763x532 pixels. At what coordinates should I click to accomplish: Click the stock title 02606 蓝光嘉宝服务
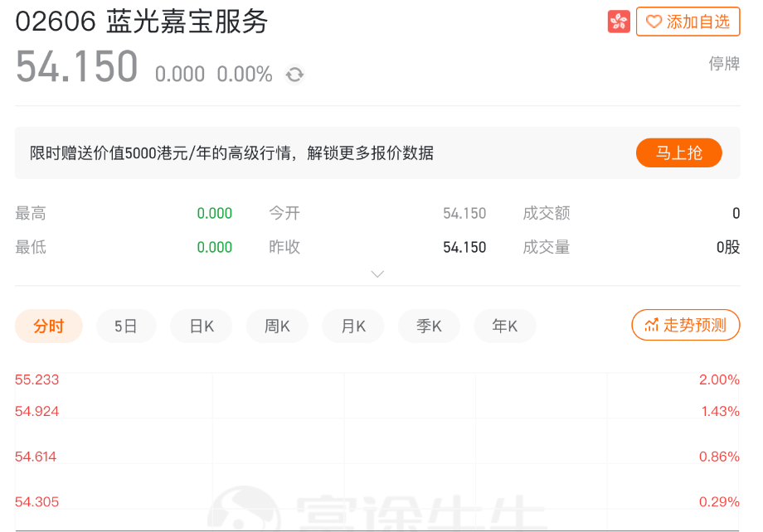coord(142,22)
